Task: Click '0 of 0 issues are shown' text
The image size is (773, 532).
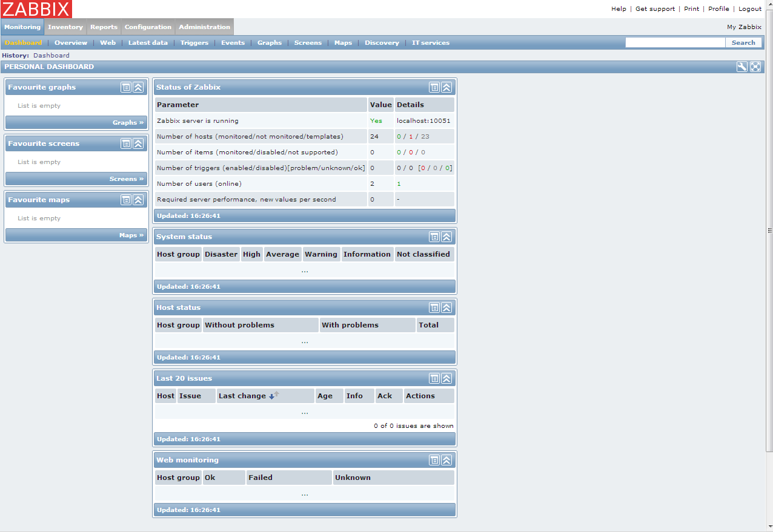Action: point(414,425)
